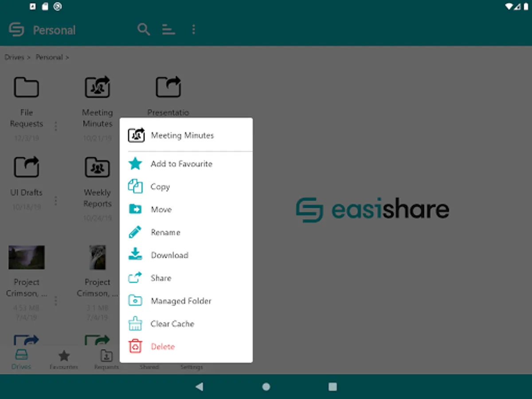Open the File Requests folder

coord(27,87)
